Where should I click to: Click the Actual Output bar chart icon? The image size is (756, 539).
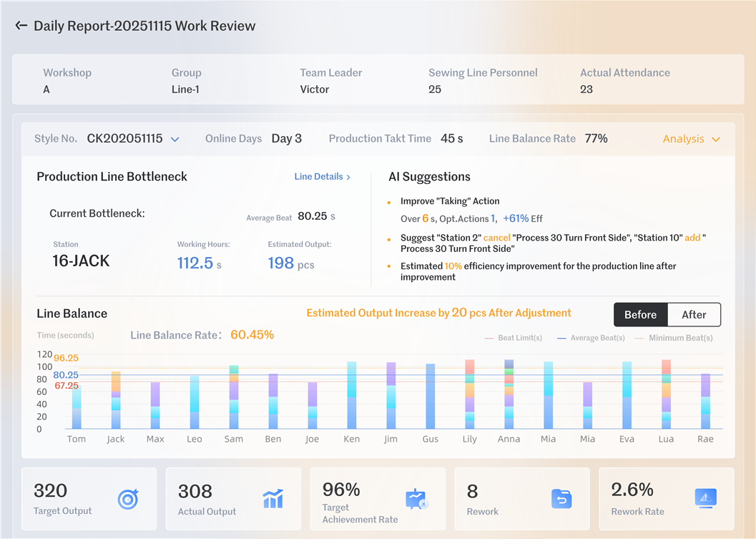[x=273, y=498]
